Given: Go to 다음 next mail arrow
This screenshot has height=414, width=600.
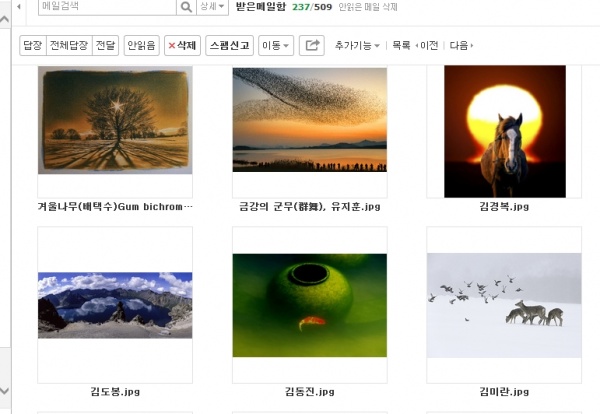Looking at the screenshot, I should 461,46.
